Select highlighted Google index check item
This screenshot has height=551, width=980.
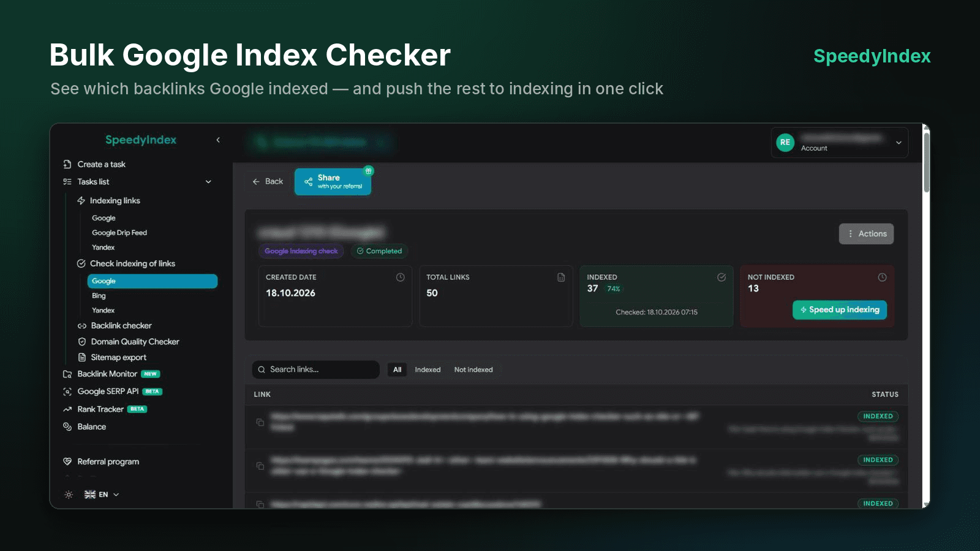[153, 281]
